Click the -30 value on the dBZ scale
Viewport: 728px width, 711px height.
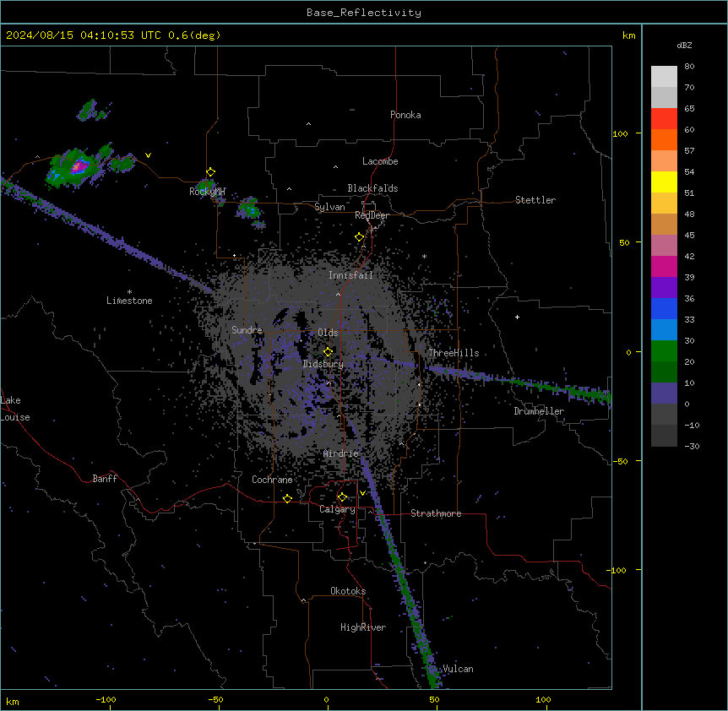coord(692,446)
